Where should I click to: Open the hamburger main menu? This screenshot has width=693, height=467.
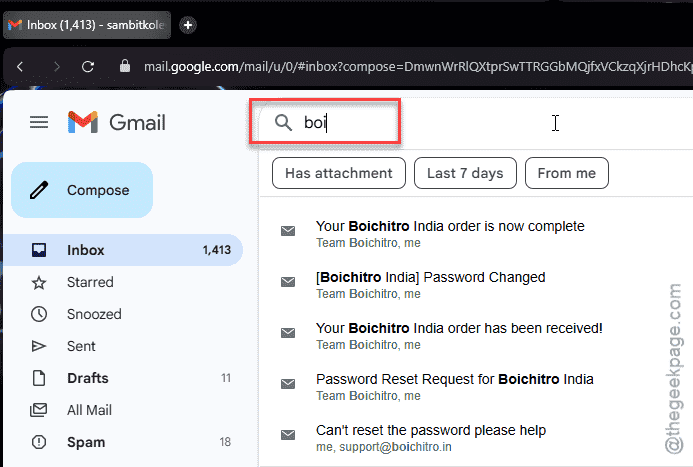(39, 122)
